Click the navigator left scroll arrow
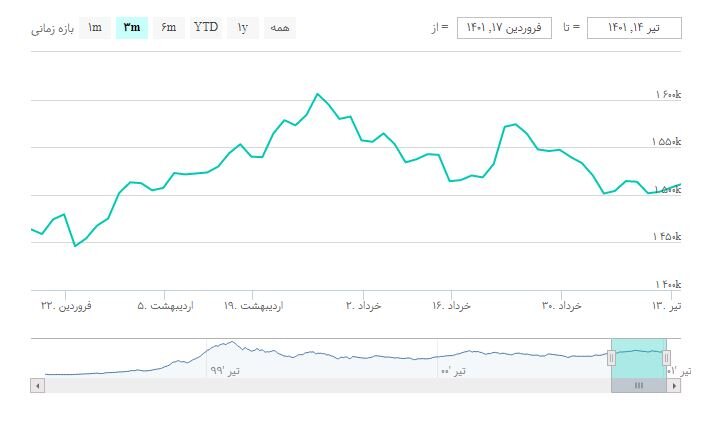707x426 pixels. tap(38, 385)
